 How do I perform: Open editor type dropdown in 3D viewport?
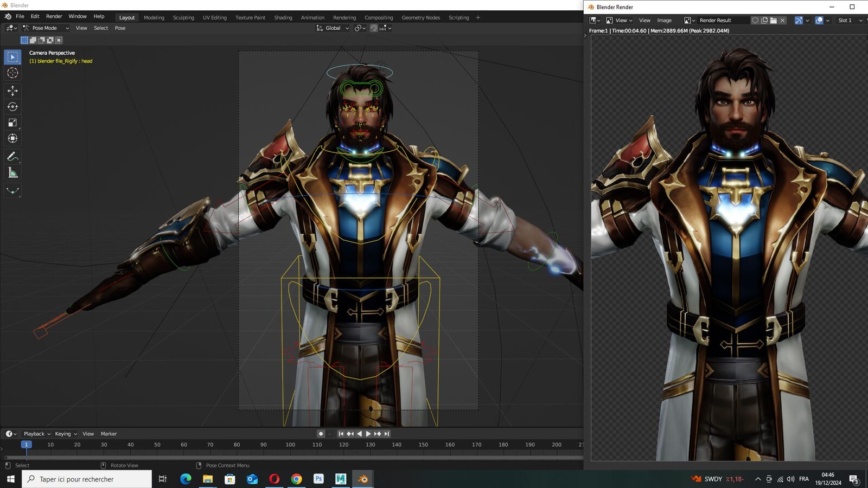pos(11,28)
